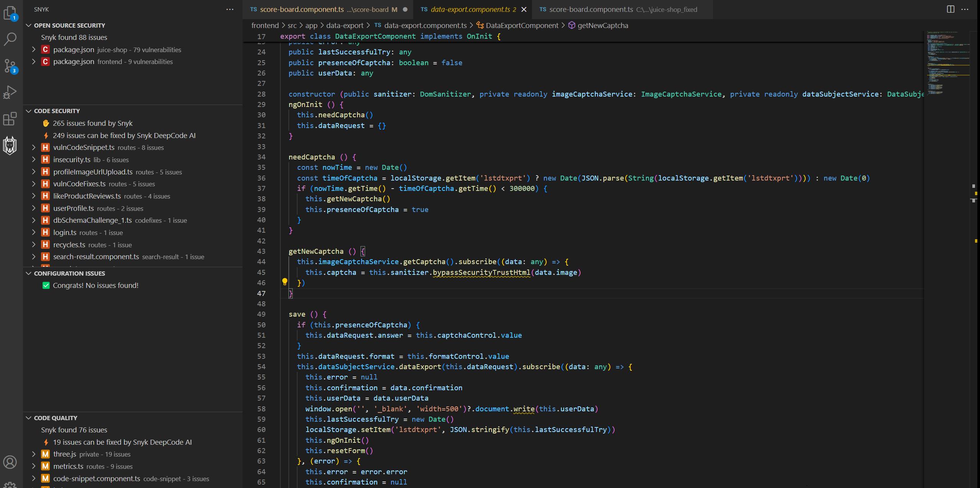Image resolution: width=980 pixels, height=488 pixels.
Task: Click the green check icon by Congrats message
Action: pos(46,285)
